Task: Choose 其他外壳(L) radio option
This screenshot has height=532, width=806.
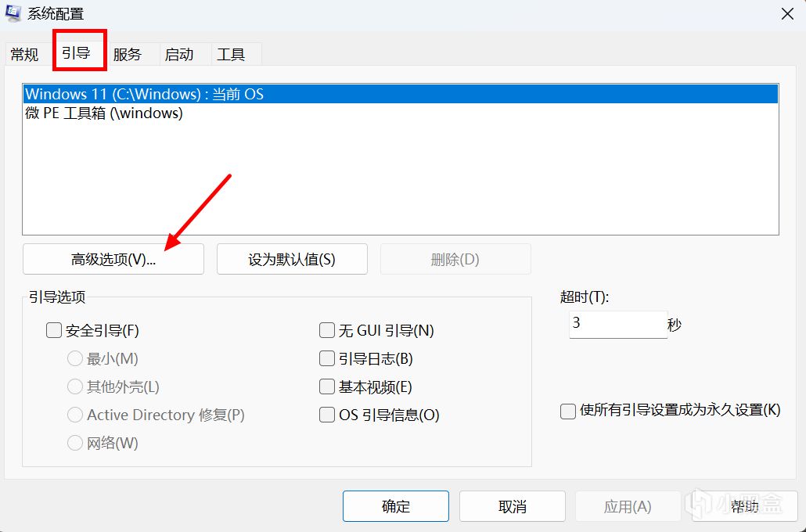Action: coord(75,386)
